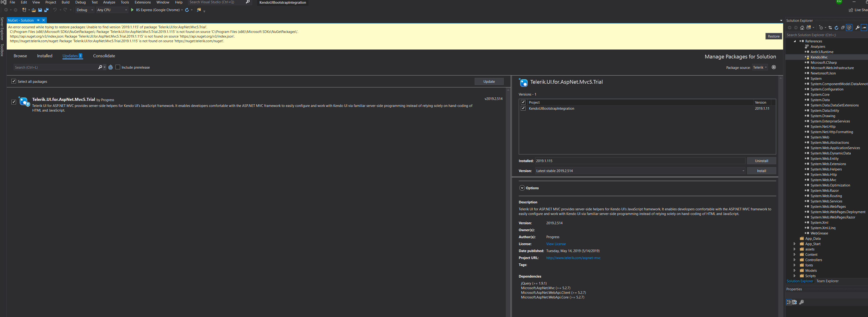Click the Save All toolbar icon
The height and width of the screenshot is (317, 868).
[x=46, y=10]
